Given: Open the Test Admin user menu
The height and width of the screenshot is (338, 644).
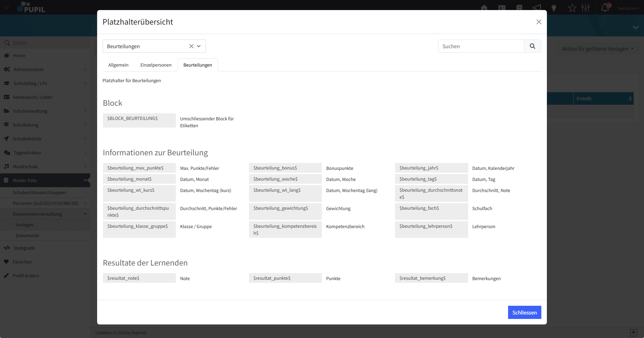Looking at the screenshot, I should [629, 8].
